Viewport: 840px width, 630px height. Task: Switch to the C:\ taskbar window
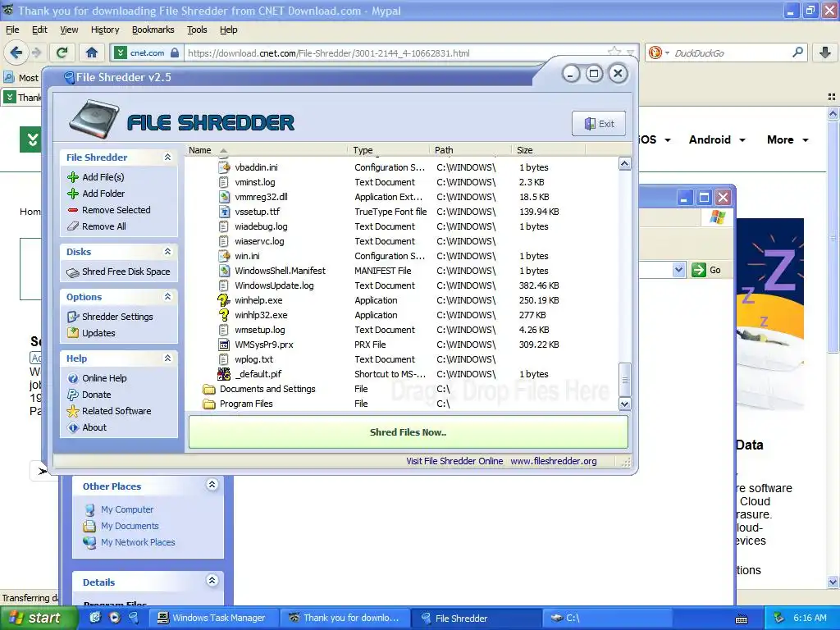point(608,618)
